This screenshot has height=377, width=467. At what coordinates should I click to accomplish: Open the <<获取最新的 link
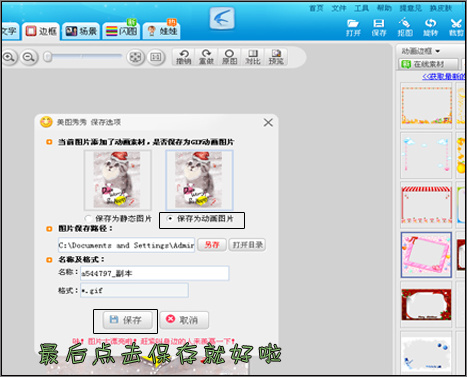[444, 76]
